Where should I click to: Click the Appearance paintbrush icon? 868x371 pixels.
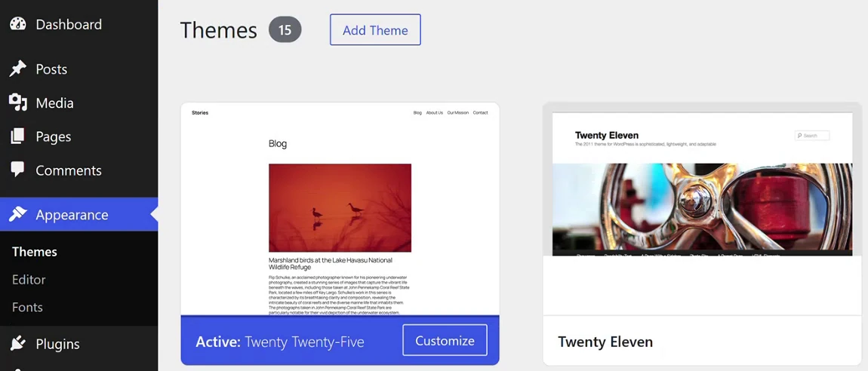pos(17,214)
